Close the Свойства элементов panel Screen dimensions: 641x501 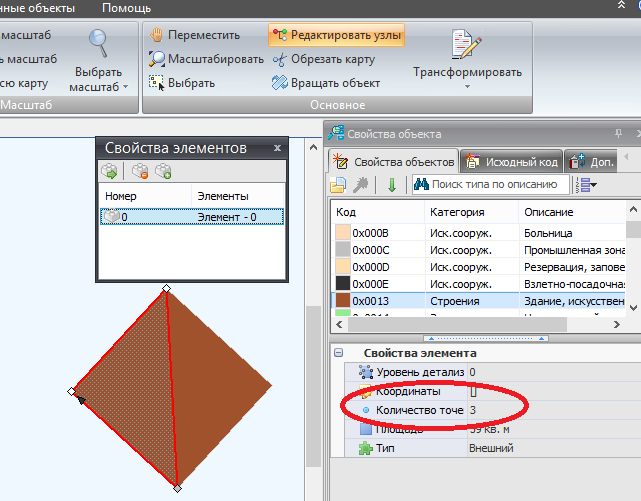pos(277,148)
